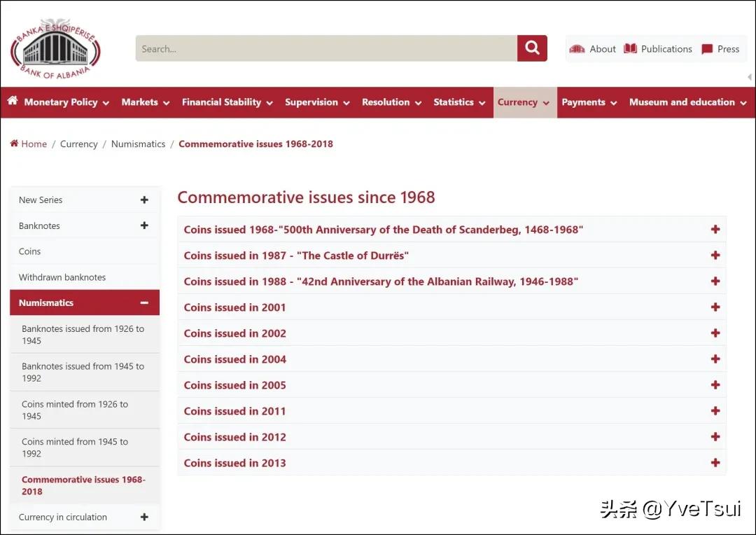Click the Numismatics breadcrumb link

[138, 144]
